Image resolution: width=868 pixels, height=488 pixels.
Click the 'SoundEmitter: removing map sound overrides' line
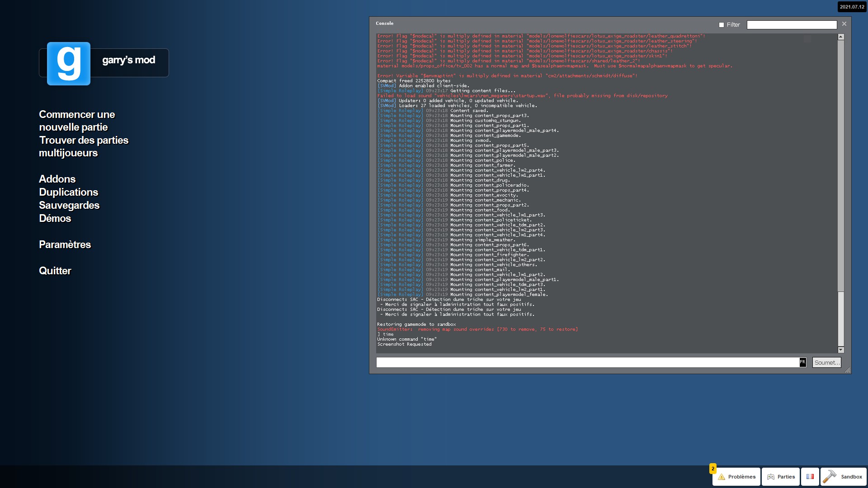click(477, 329)
